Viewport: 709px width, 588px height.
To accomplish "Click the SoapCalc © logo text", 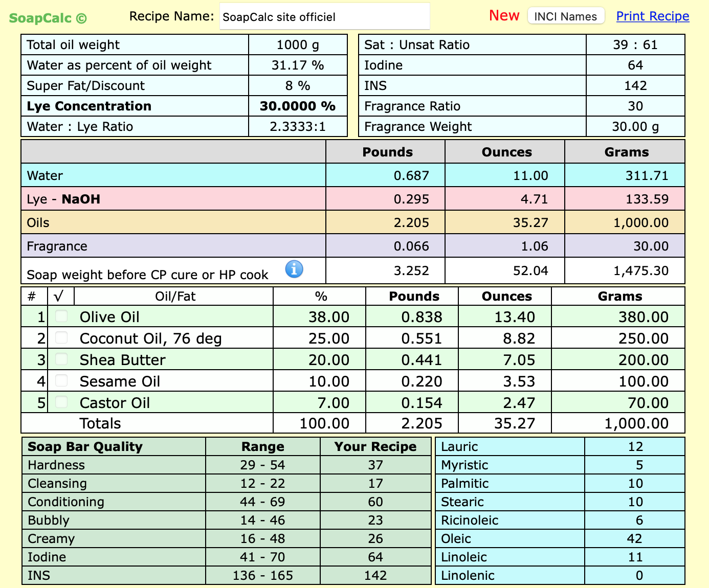I will [48, 18].
